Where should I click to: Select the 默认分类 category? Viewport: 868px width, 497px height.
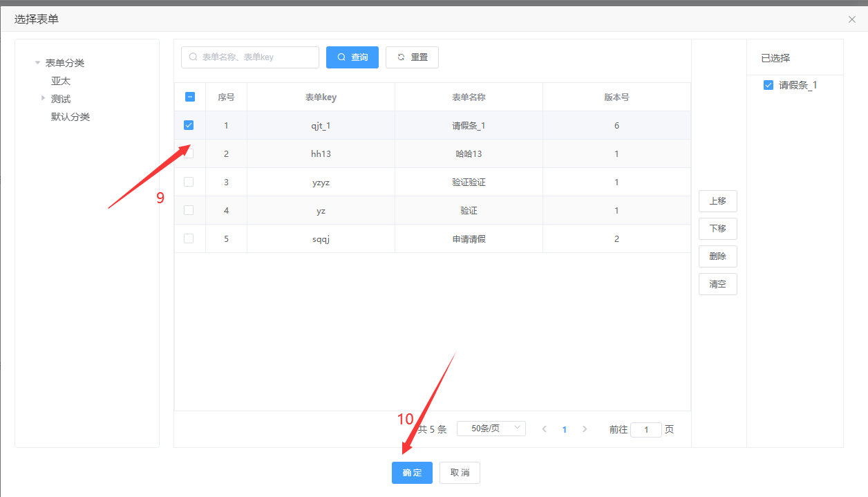click(70, 117)
